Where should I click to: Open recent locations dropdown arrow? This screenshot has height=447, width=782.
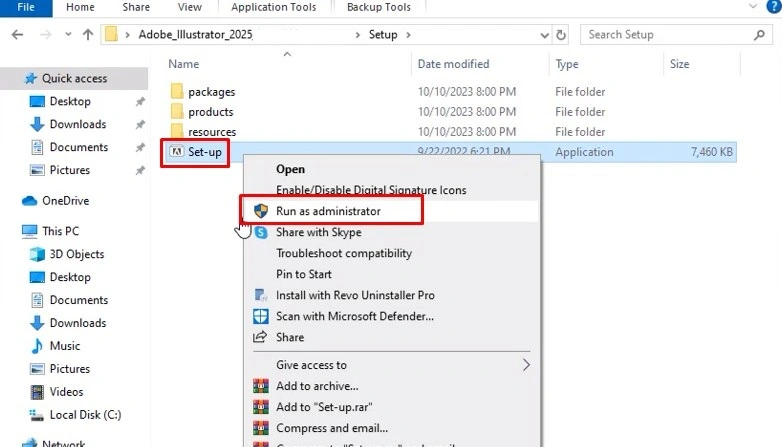click(68, 34)
